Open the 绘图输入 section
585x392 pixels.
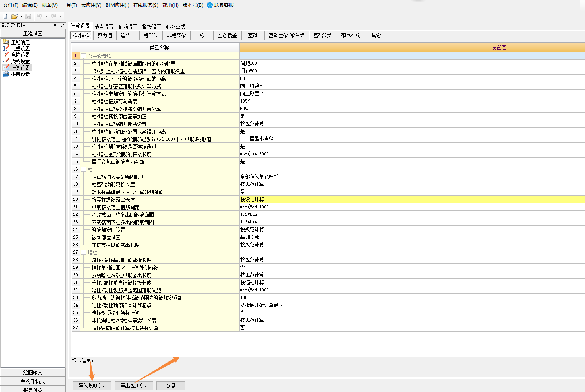pos(33,373)
